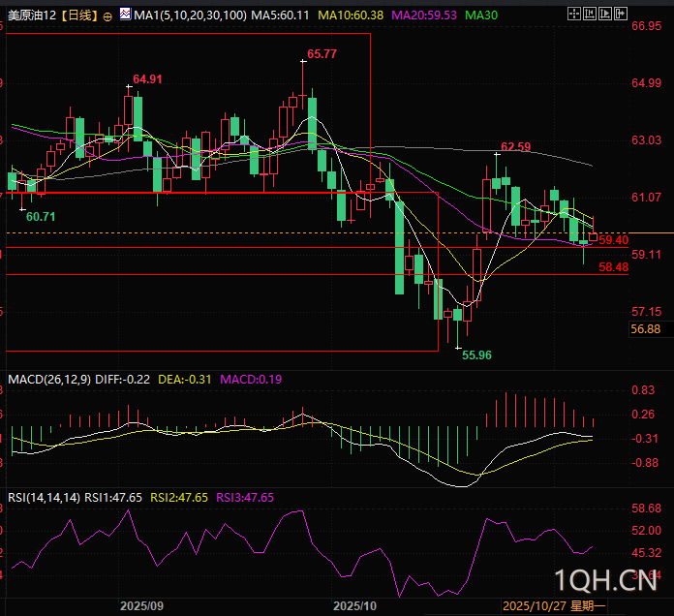Click the crosshair cursor icon at top right
The height and width of the screenshot is (616, 674).
point(574,14)
